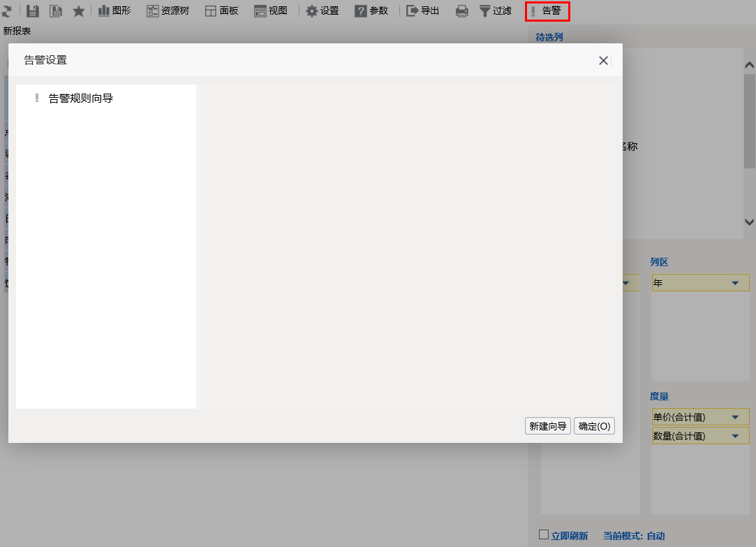Screen dimensions: 756x547
Task: Toggle the 立即刷新 checkbox
Action: 544,534
